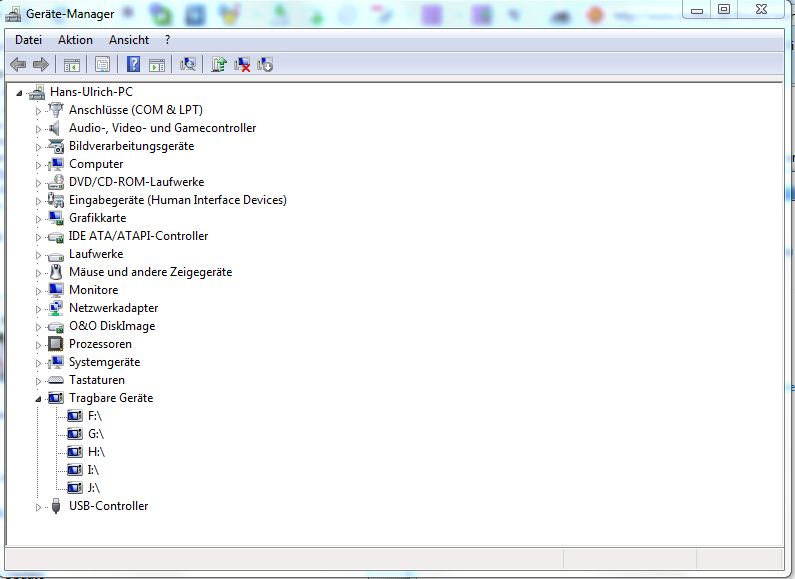Expand Anschlüsse (COM & LPT) node
This screenshot has height=579, width=795.
38,111
